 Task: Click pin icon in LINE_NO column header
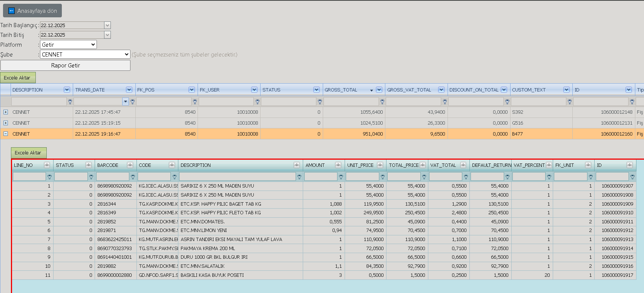point(47,165)
